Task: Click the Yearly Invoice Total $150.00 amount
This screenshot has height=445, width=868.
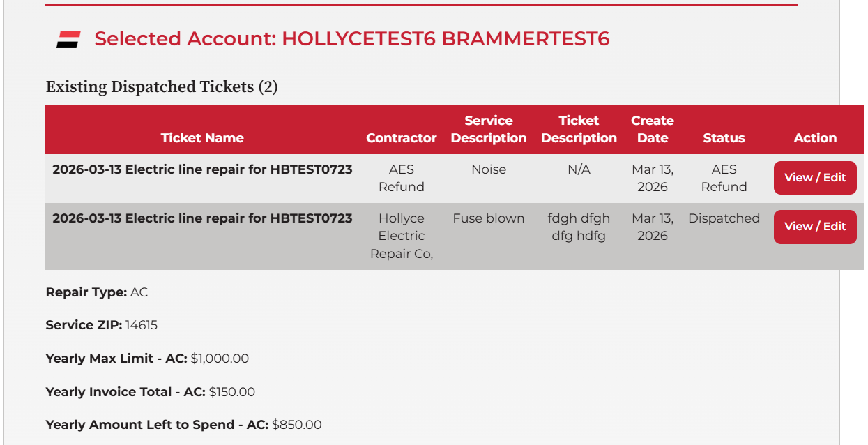Action: [x=232, y=392]
